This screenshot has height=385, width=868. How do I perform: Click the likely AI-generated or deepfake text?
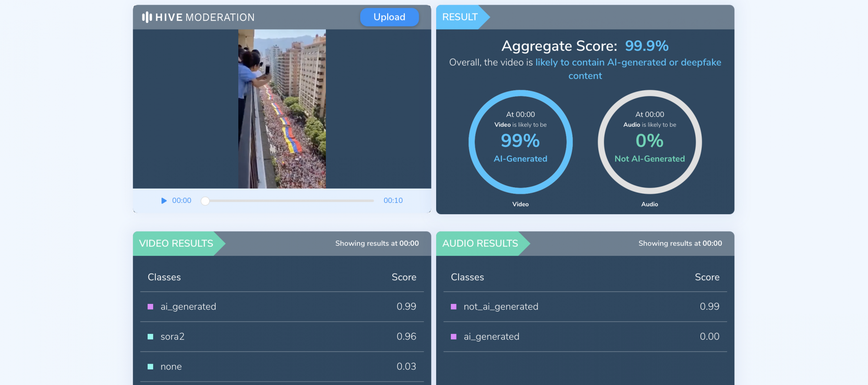[628, 63]
